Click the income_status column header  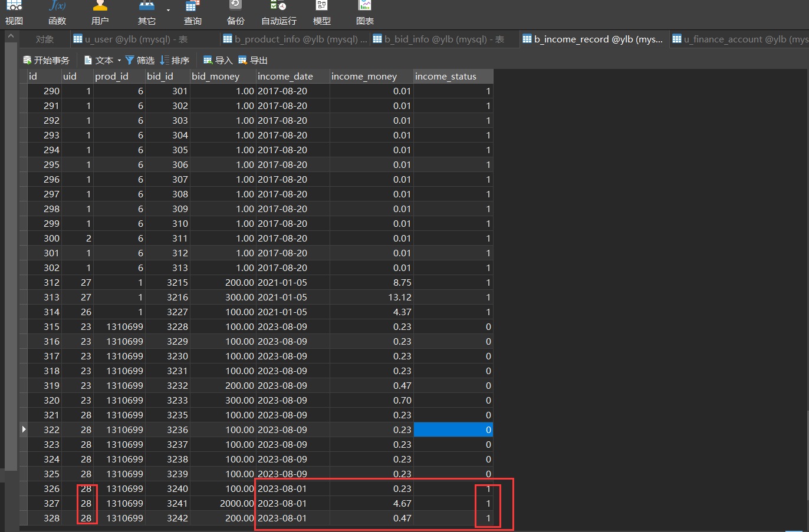[x=453, y=76]
